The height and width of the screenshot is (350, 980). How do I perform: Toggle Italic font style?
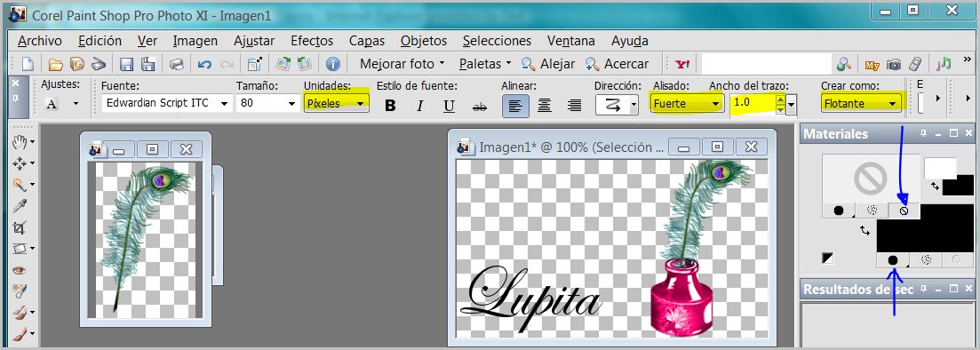pyautogui.click(x=420, y=106)
